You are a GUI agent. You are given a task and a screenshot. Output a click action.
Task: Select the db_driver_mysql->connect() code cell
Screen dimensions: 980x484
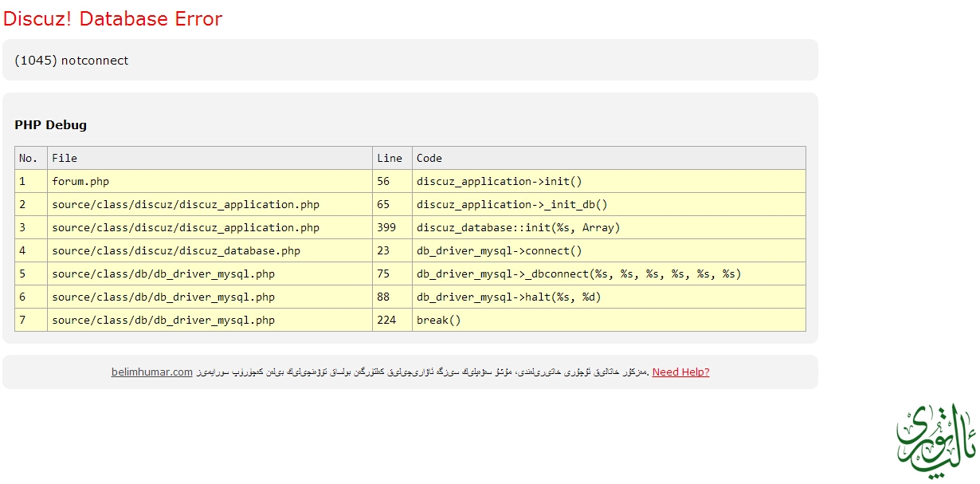(609, 250)
